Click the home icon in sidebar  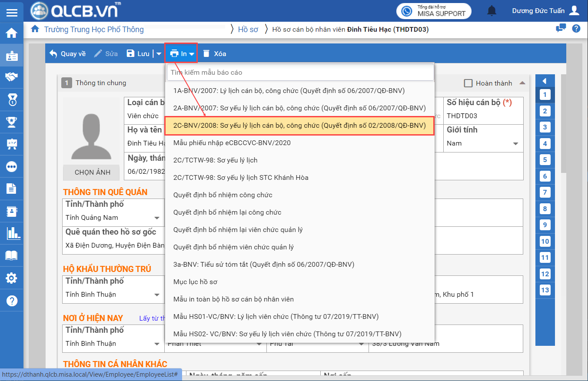(x=12, y=33)
